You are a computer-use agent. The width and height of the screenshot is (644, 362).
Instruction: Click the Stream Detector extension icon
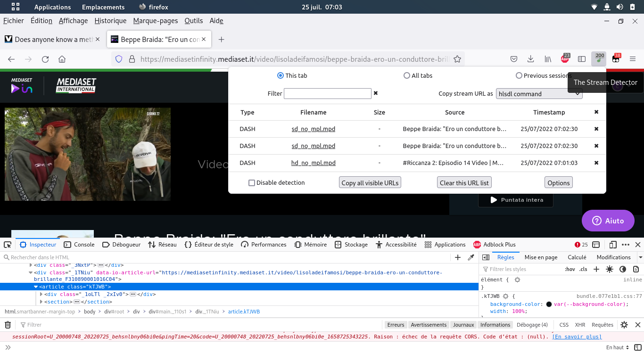pyautogui.click(x=599, y=59)
